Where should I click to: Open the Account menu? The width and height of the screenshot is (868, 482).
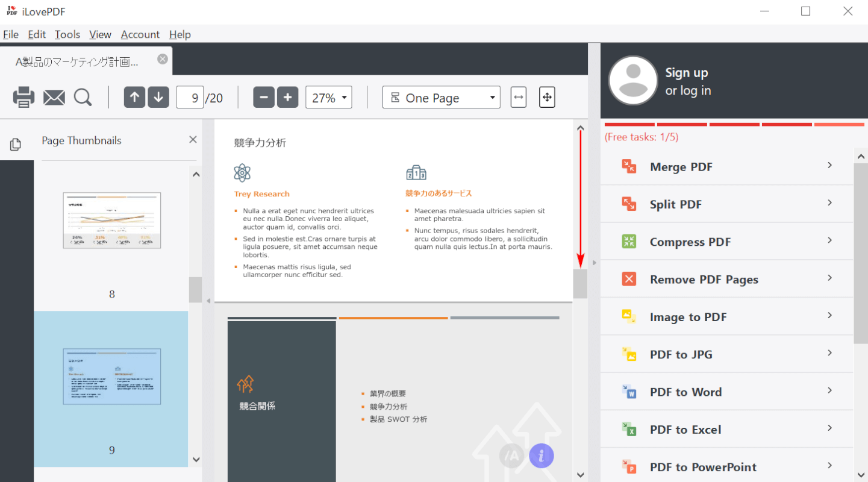(x=140, y=34)
